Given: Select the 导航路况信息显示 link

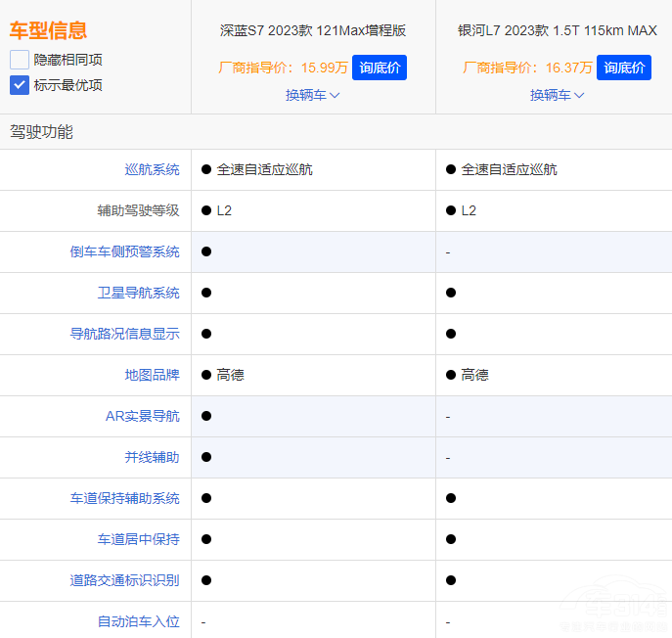Looking at the screenshot, I should 124,334.
